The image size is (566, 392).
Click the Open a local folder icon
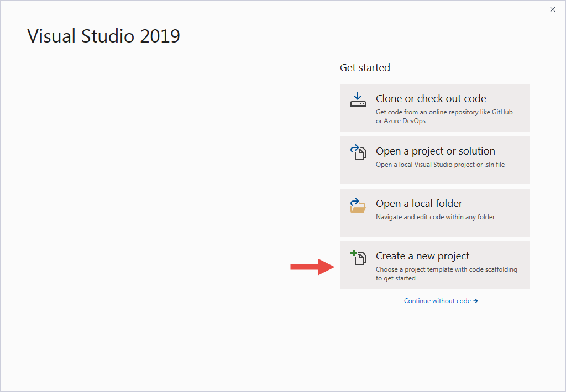[x=358, y=205]
